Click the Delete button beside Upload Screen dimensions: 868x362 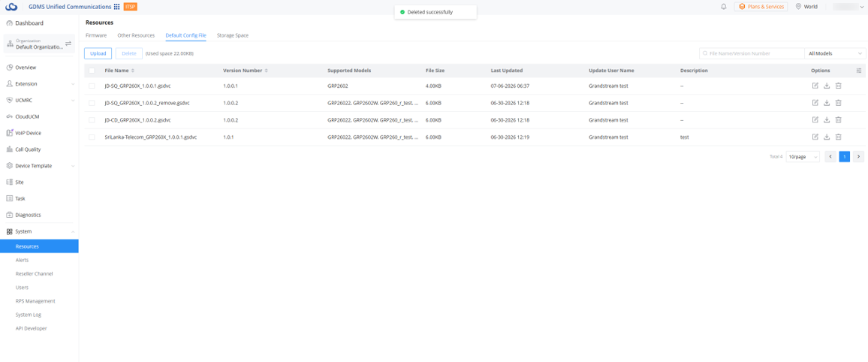[128, 53]
